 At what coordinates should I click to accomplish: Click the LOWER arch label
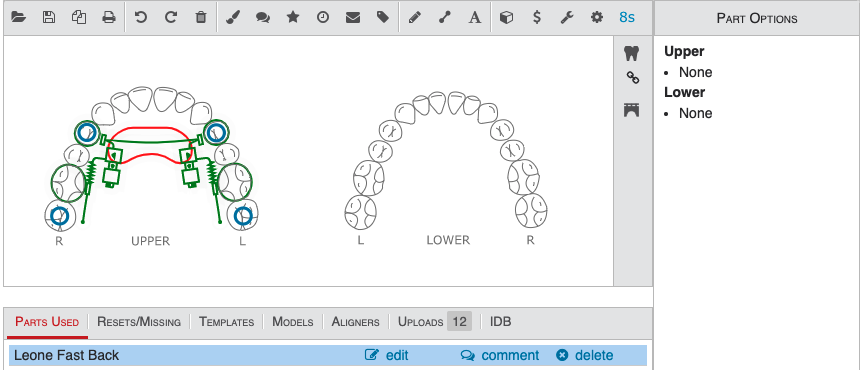click(449, 240)
